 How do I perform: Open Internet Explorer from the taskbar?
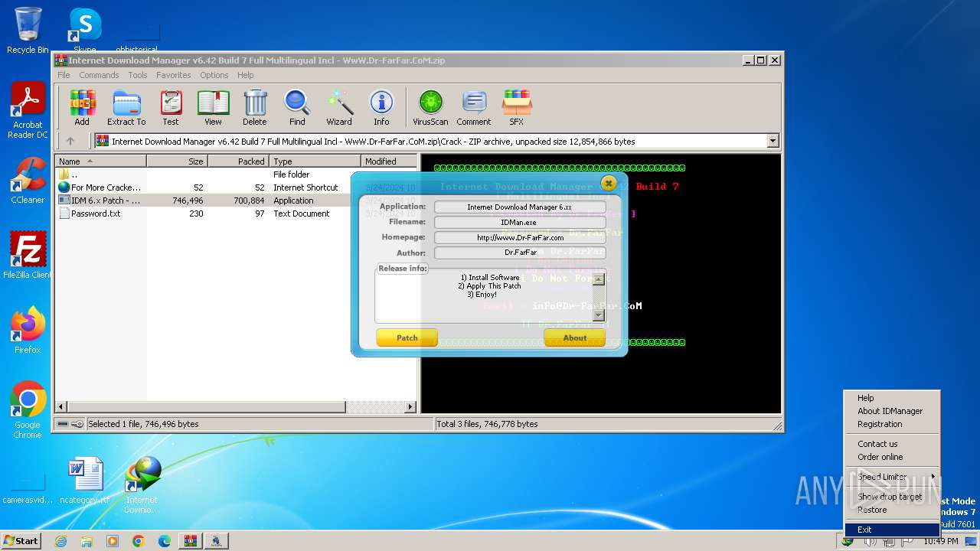coord(60,541)
